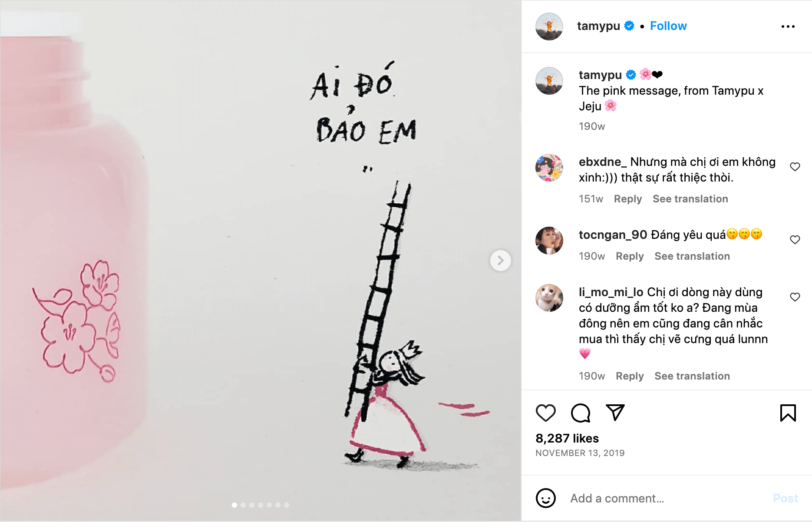This screenshot has height=522, width=812.
Task: Open the comment bubble icon
Action: point(581,413)
